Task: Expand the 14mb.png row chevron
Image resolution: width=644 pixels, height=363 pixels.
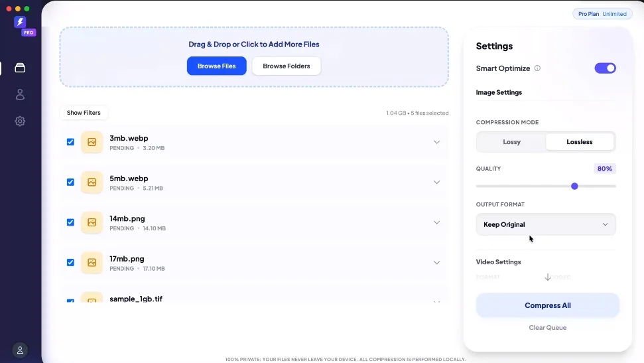Action: (436, 222)
